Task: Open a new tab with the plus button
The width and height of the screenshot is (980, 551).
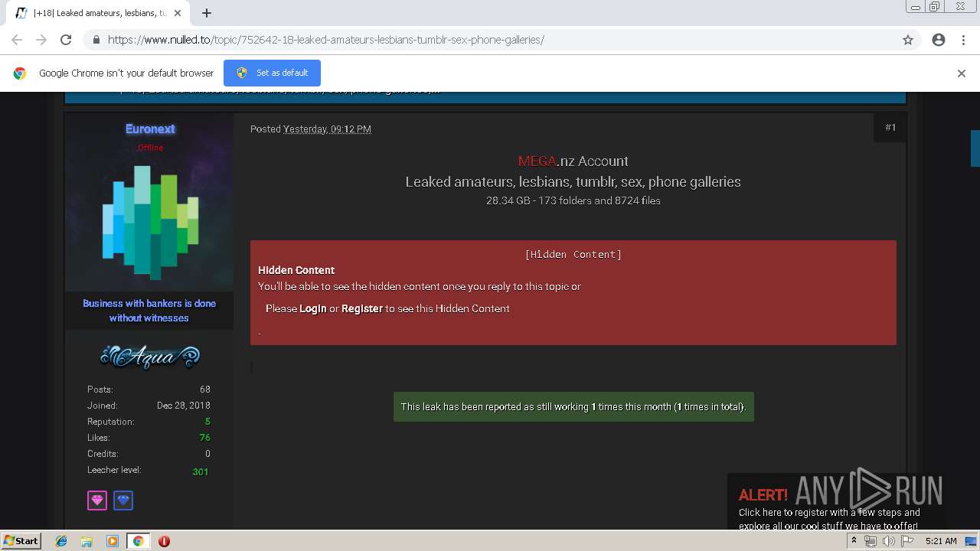Action: pyautogui.click(x=207, y=13)
